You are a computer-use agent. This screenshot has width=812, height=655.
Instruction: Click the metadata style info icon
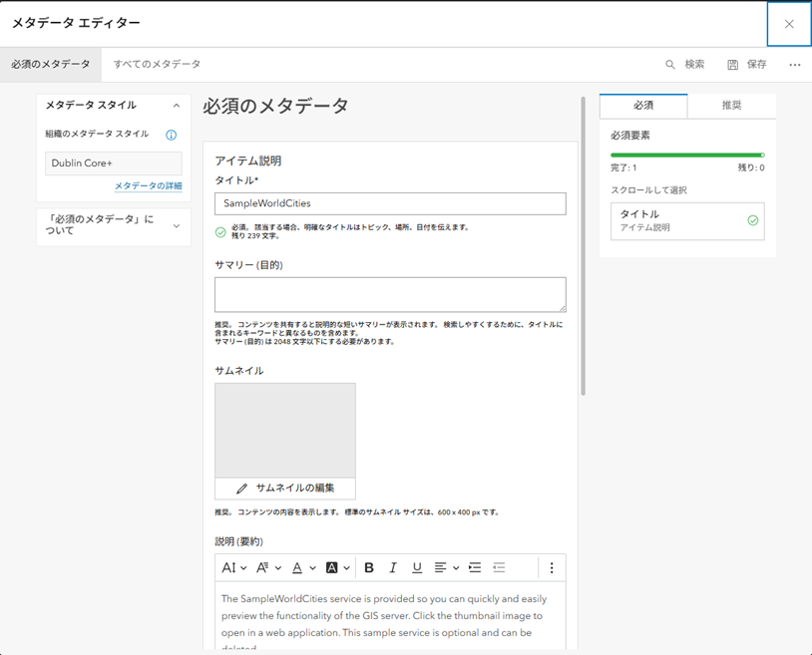[x=171, y=135]
